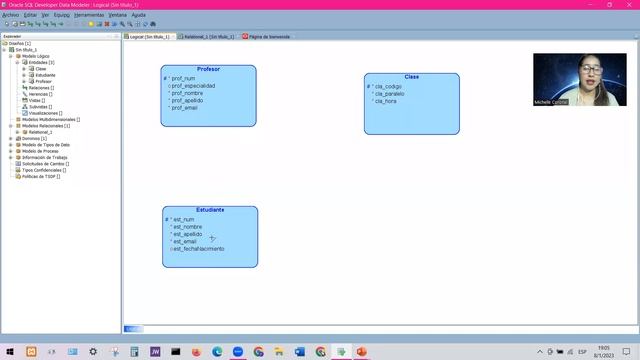Click the Profesor entity icon in tree

point(31,81)
